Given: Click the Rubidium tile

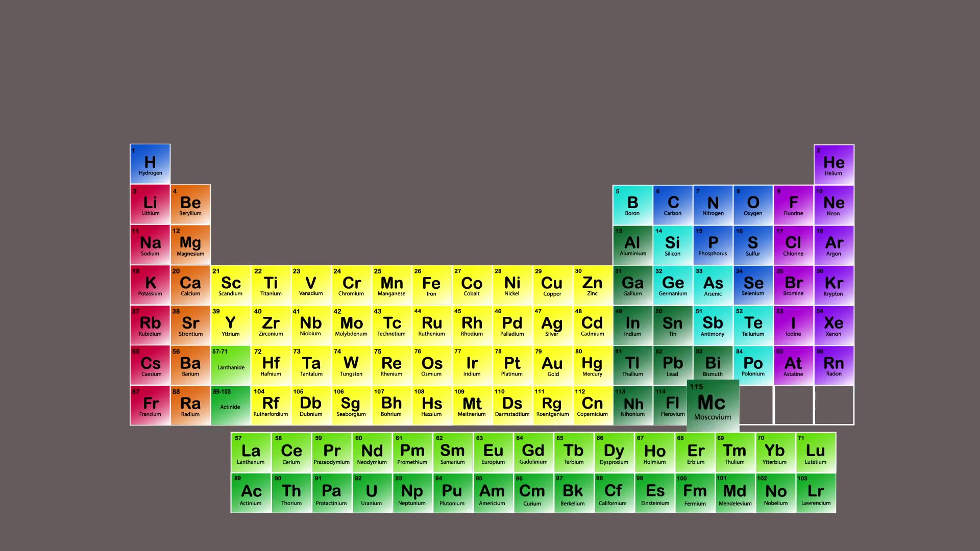Looking at the screenshot, I should [150, 325].
